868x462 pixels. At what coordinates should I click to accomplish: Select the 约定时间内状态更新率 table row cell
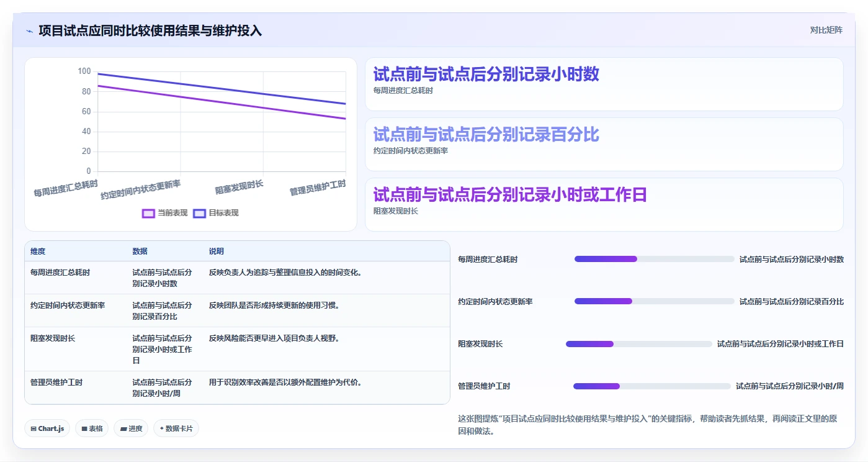pos(68,306)
